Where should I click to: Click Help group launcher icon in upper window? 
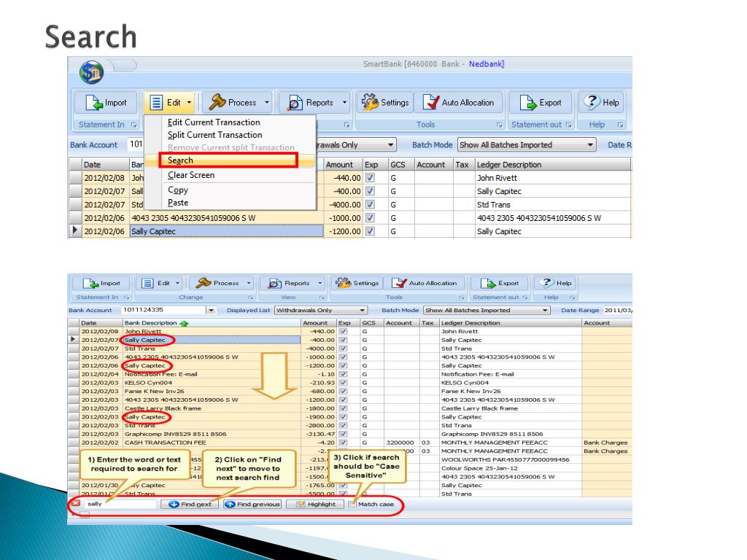tap(620, 125)
